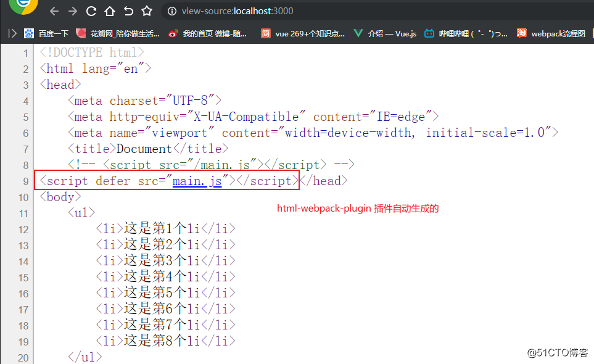Open the 介绍 — Vue.js bookmark
The image size is (594, 364).
click(385, 34)
